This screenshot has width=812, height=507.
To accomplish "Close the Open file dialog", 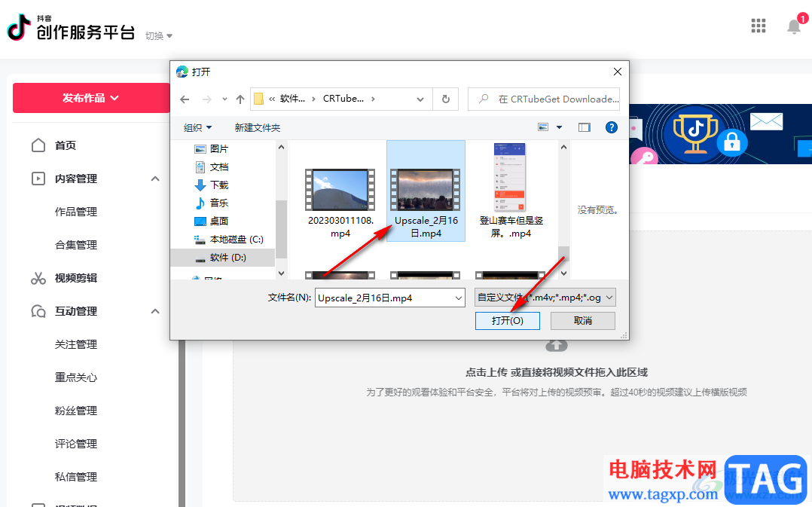I will point(618,72).
